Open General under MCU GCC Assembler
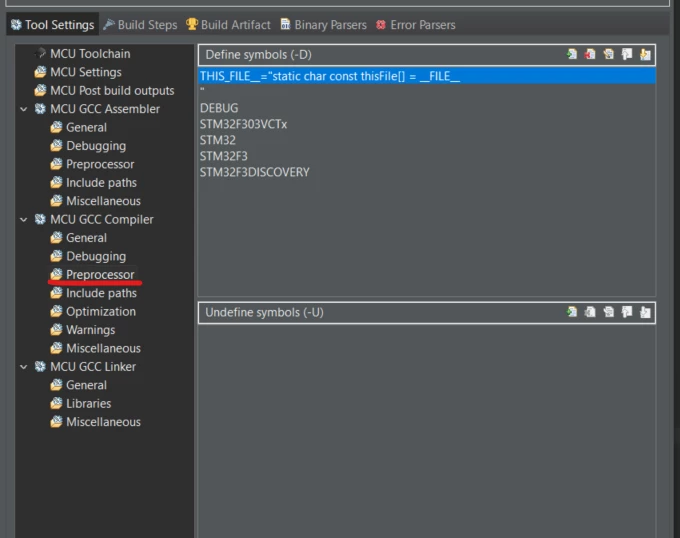The image size is (680, 538). click(86, 127)
